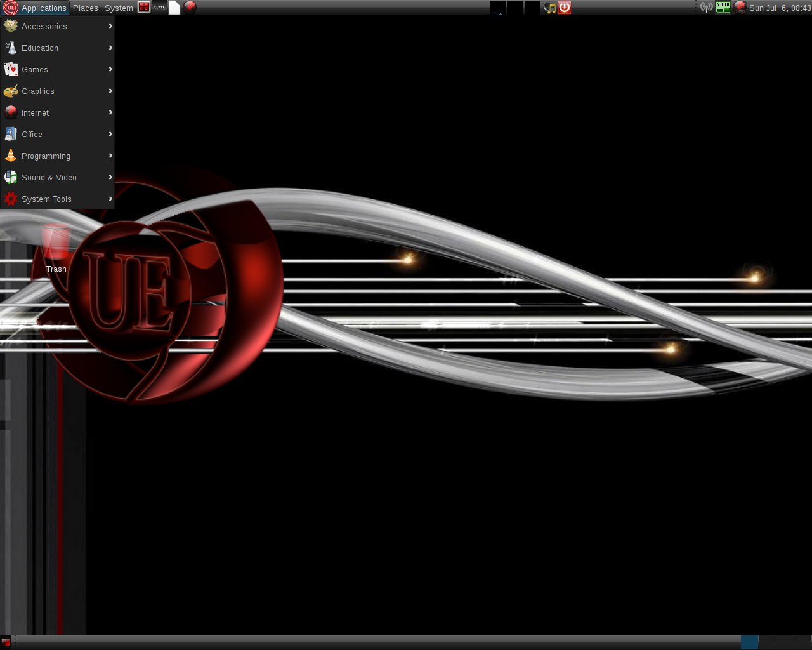The width and height of the screenshot is (812, 650).
Task: Select the Trash desktop icon
Action: pyautogui.click(x=56, y=248)
